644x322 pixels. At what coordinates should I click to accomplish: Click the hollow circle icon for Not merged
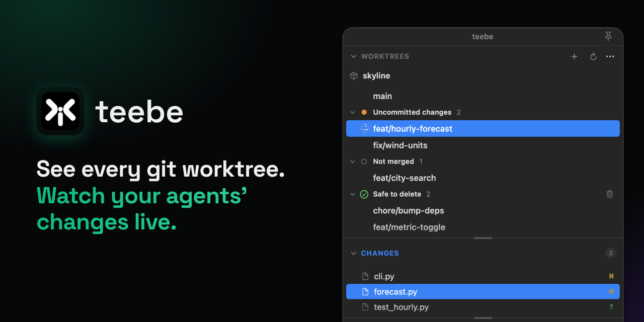coord(364,162)
